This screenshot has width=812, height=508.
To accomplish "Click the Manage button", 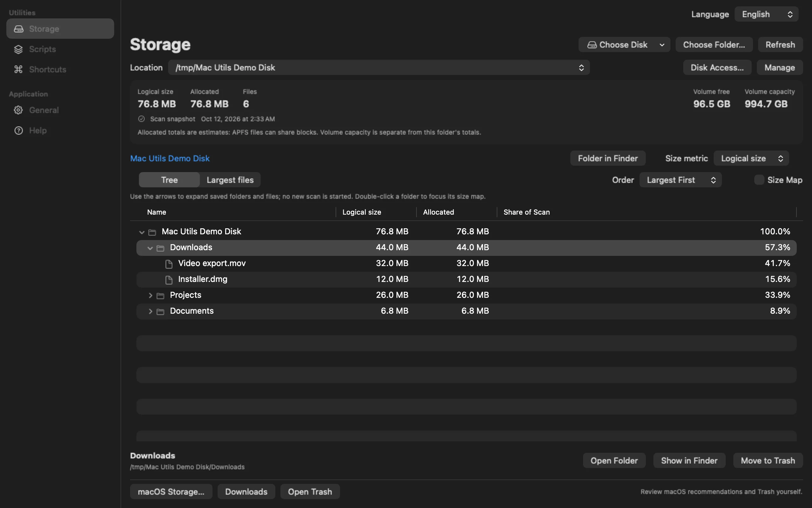I will tap(779, 68).
